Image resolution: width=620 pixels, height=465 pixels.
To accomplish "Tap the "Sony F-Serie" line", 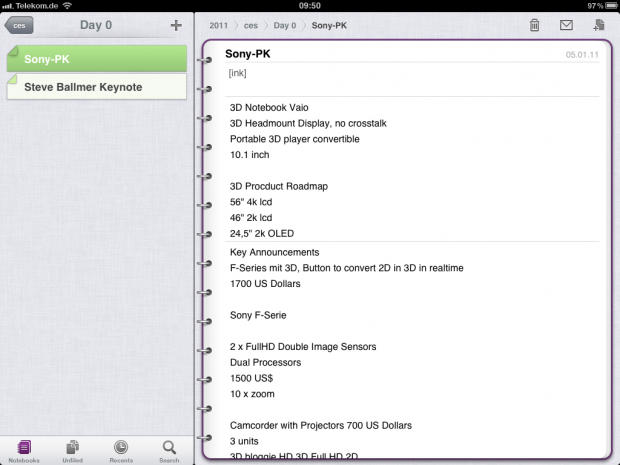I will tap(258, 315).
